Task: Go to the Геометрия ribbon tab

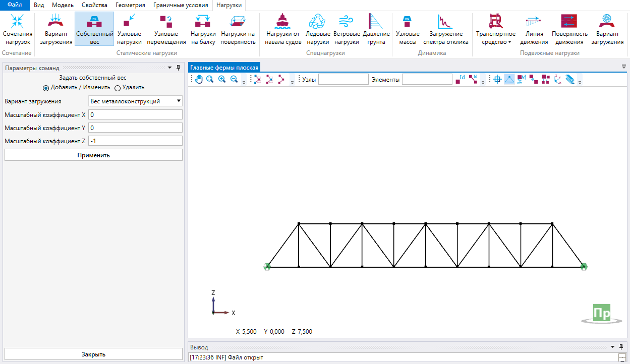Action: pos(130,5)
